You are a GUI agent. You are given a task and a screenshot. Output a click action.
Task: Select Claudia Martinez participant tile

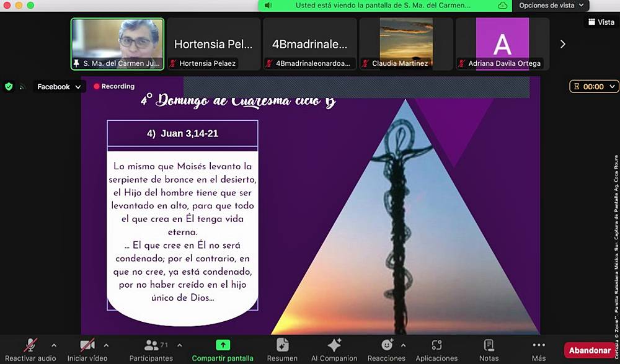(405, 44)
